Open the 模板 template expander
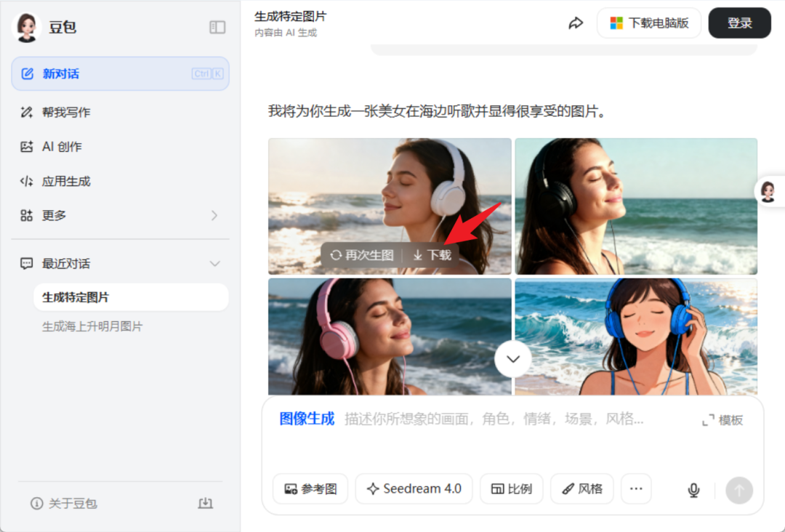 pos(722,420)
